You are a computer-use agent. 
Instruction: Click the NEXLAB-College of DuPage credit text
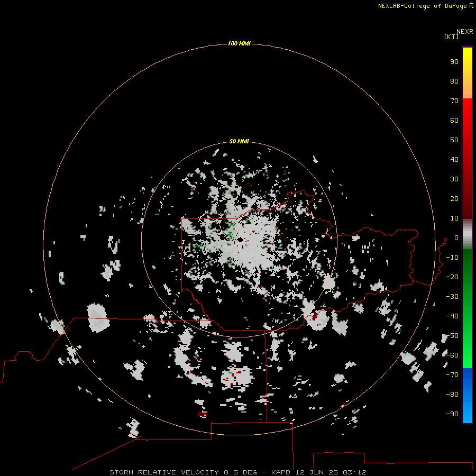coord(425,6)
